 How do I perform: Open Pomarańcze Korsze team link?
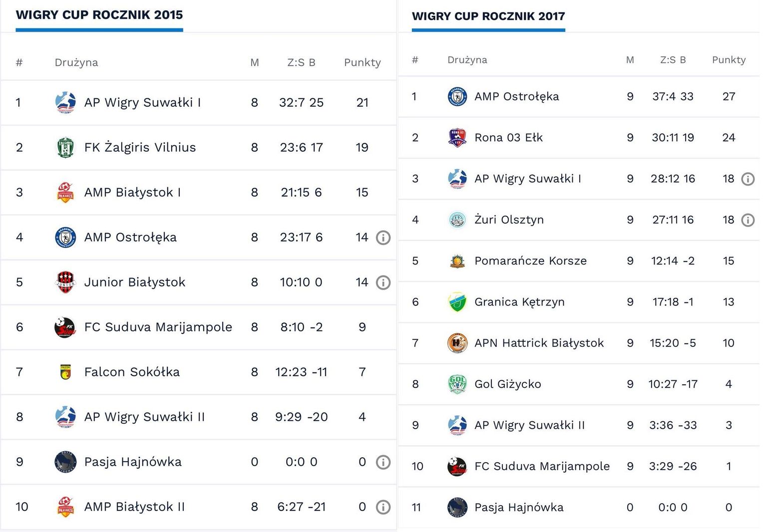tap(530, 261)
